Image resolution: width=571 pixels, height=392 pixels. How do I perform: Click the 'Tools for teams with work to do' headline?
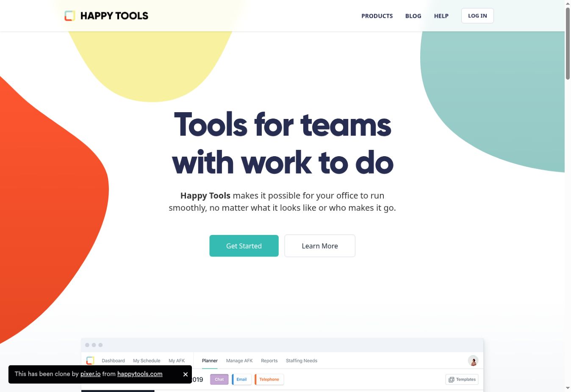click(283, 144)
